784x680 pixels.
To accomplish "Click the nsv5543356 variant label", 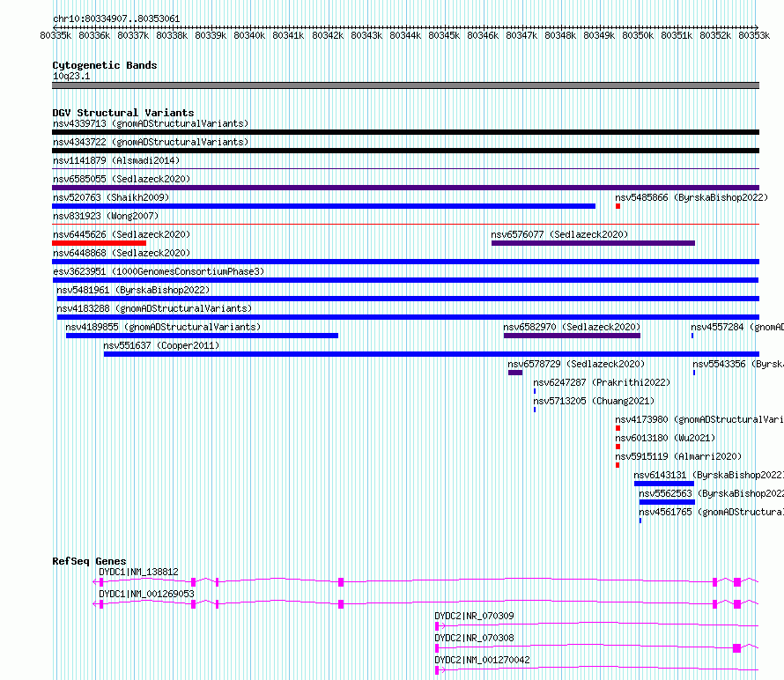I will click(x=738, y=364).
